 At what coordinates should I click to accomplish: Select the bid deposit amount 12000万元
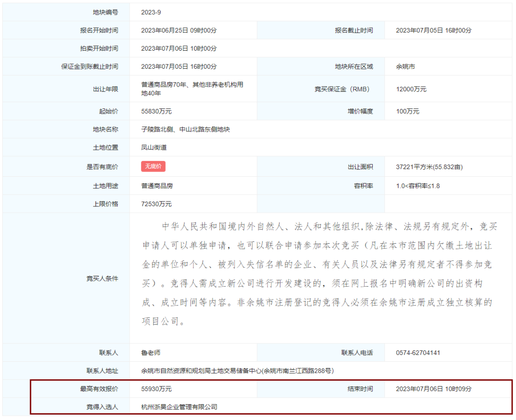tap(411, 89)
